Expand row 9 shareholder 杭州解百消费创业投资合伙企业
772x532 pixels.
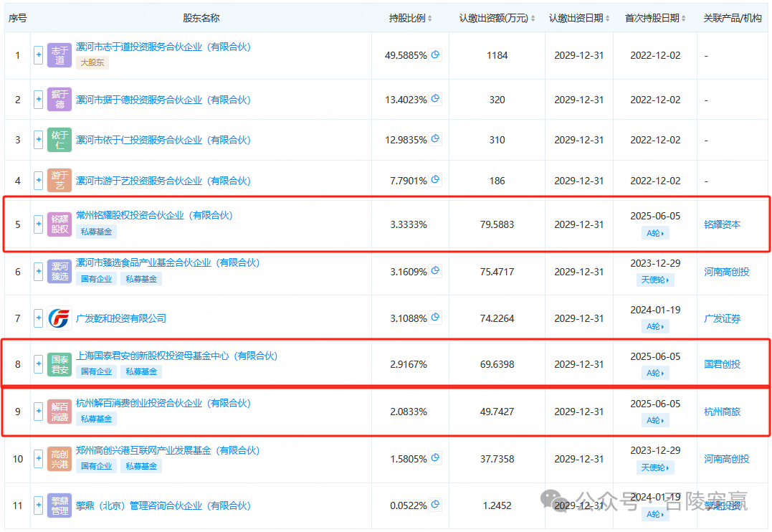[39, 412]
